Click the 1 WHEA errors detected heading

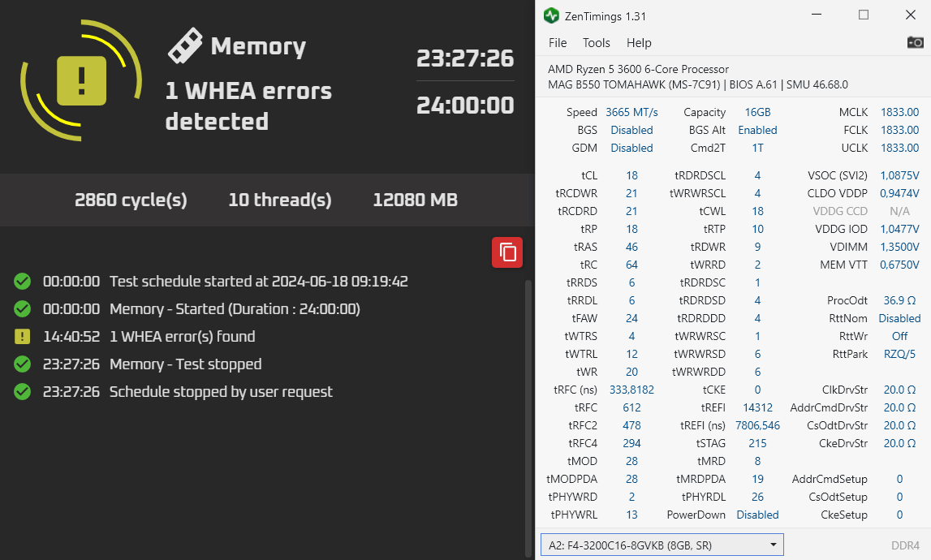coord(248,106)
